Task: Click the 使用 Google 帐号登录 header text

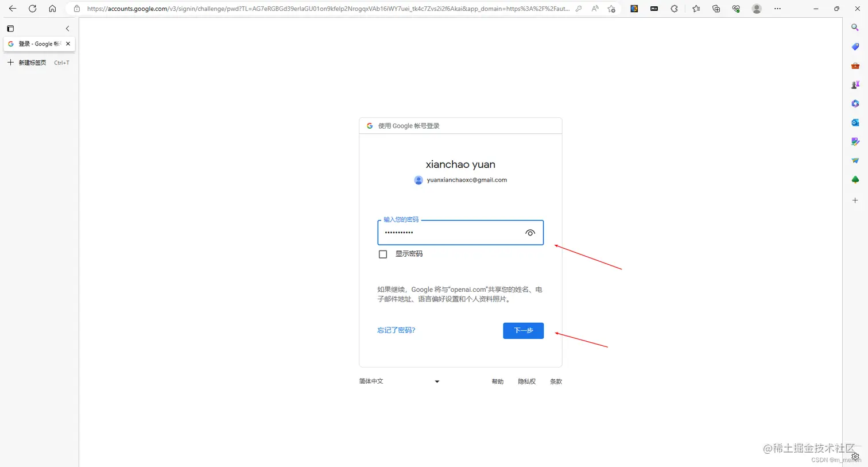Action: pos(409,126)
